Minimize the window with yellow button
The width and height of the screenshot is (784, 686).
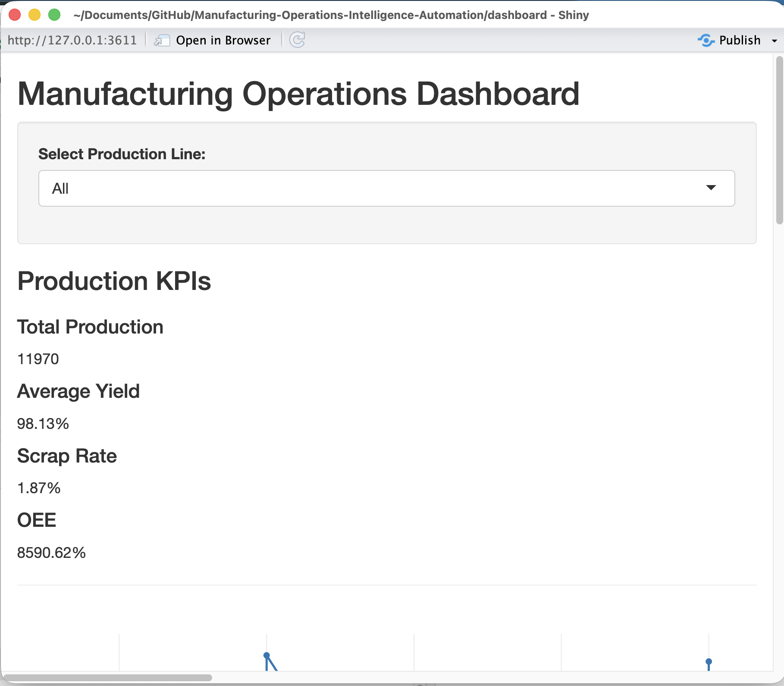pos(34,15)
